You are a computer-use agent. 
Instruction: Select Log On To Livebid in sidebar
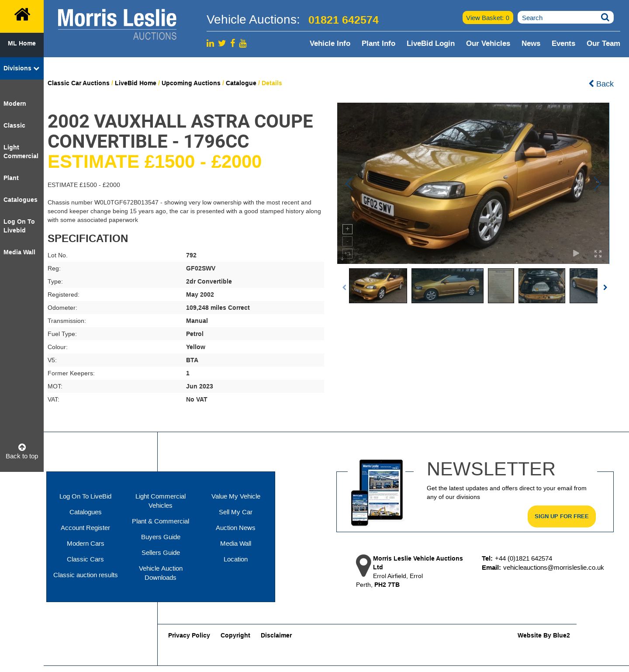pos(19,226)
